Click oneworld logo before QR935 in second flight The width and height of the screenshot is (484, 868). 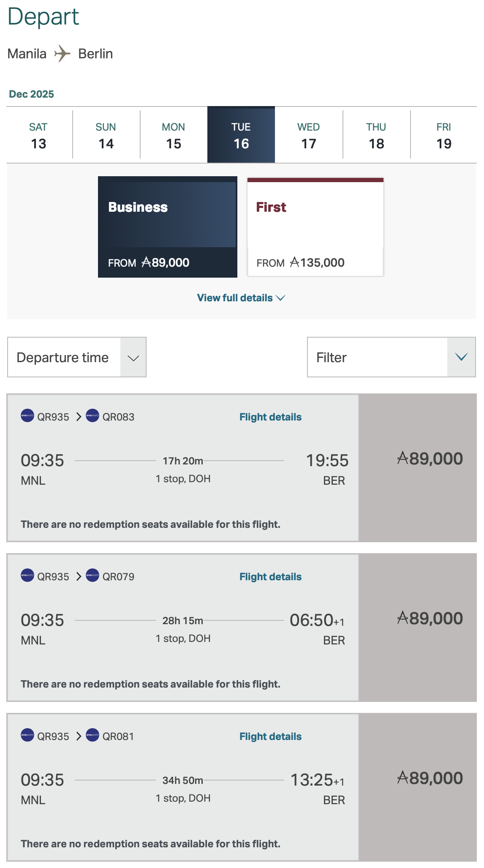(x=27, y=576)
